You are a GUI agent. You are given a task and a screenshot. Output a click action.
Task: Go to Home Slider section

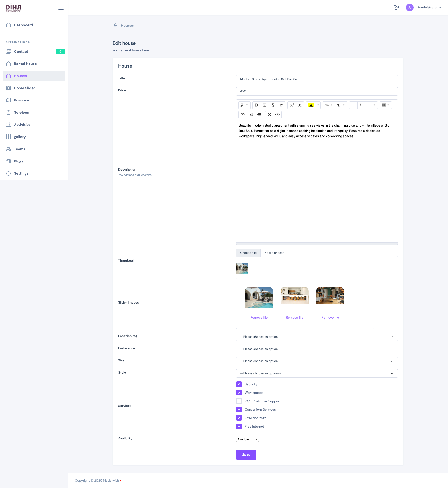click(34, 88)
